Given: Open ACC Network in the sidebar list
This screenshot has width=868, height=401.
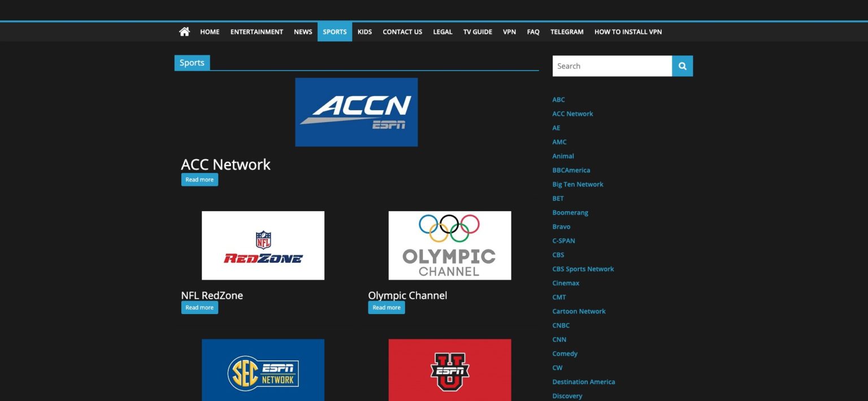Looking at the screenshot, I should click(572, 114).
